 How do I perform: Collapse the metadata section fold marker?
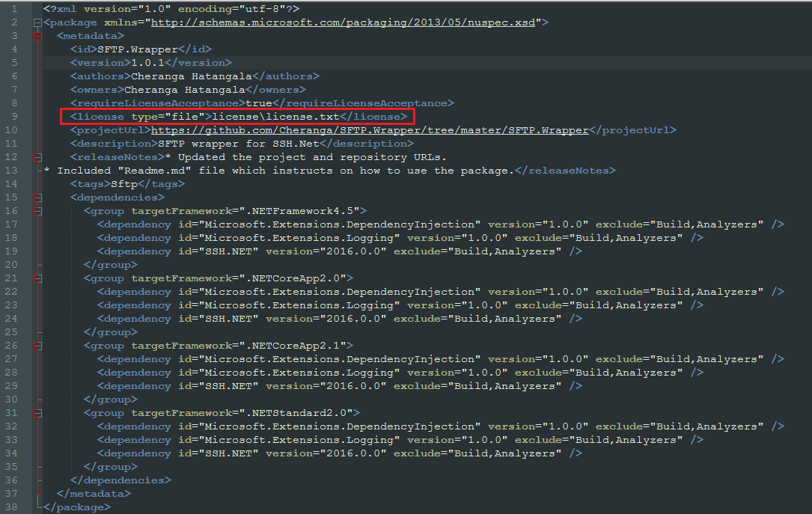click(37, 35)
